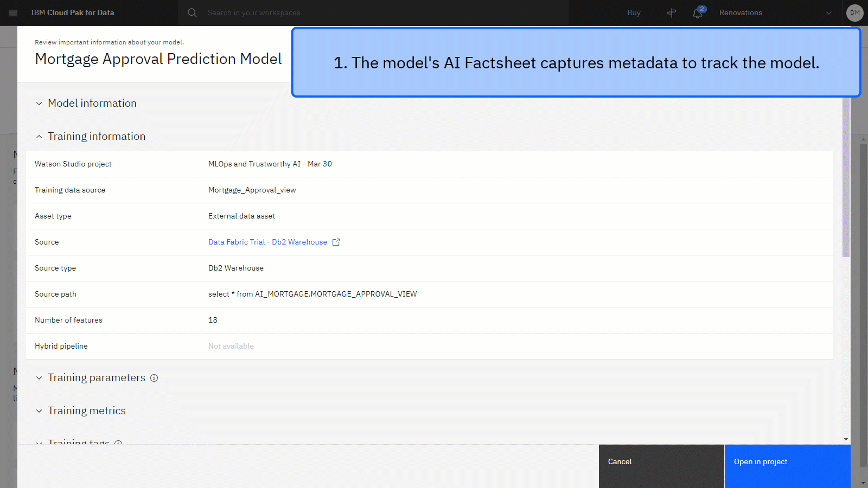The width and height of the screenshot is (868, 488).
Task: Click info icon next to Training tags
Action: coord(118,442)
